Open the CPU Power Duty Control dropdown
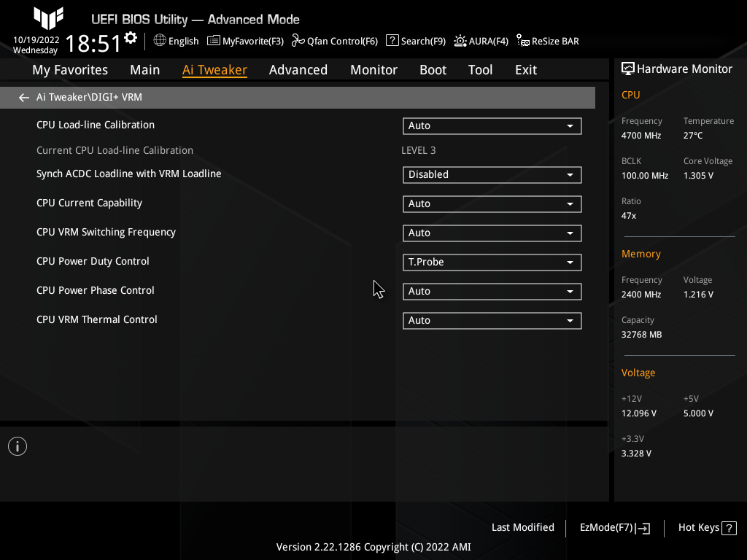 click(492, 262)
